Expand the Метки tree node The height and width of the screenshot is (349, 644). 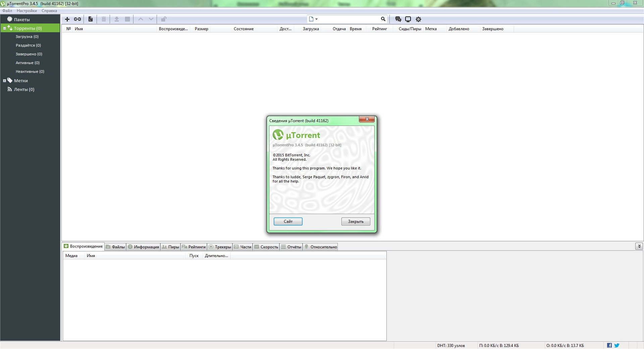click(x=4, y=81)
